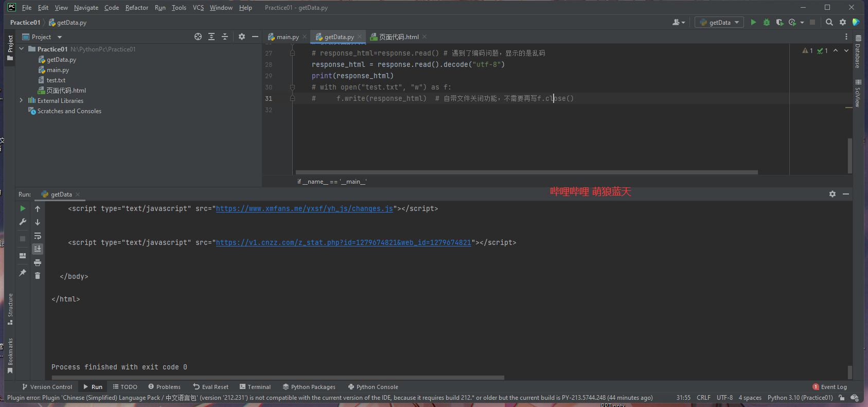Open the File menu
This screenshot has height=407, width=868.
pos(27,7)
